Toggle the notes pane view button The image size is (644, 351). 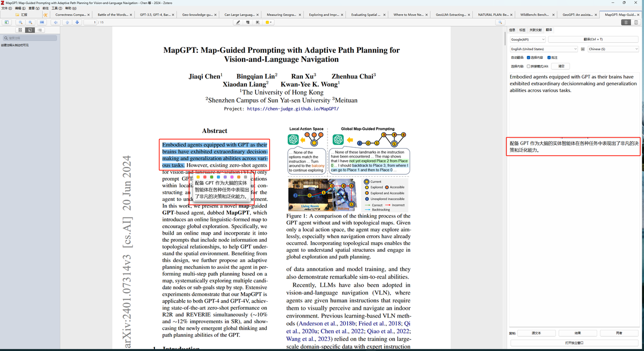point(636,22)
